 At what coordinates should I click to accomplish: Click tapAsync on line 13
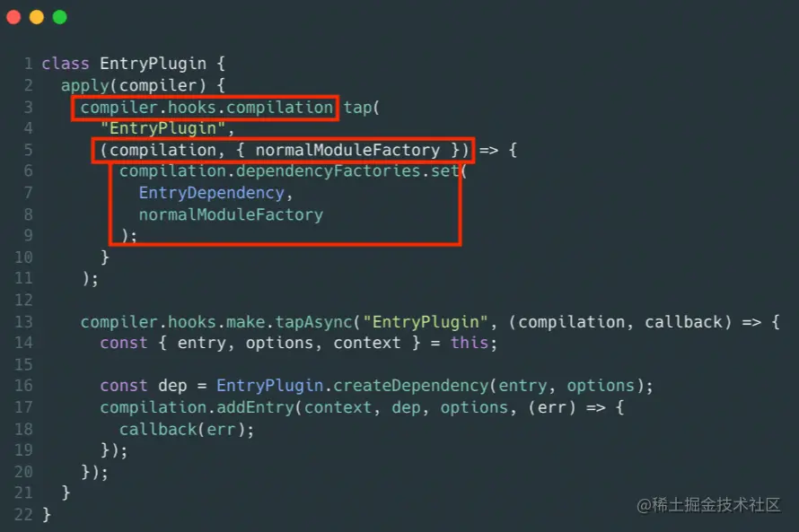click(x=313, y=322)
